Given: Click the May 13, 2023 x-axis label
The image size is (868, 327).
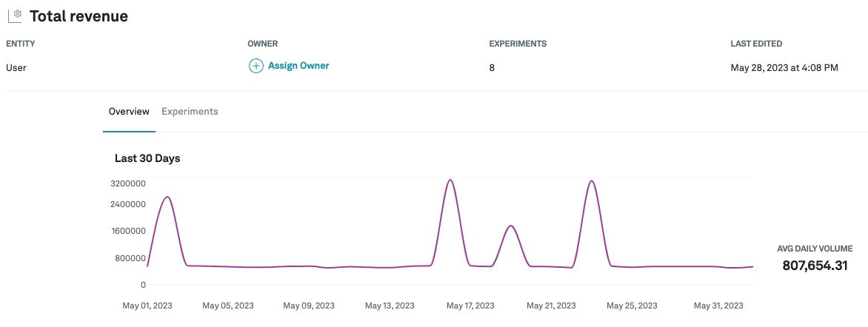Looking at the screenshot, I should point(389,306).
